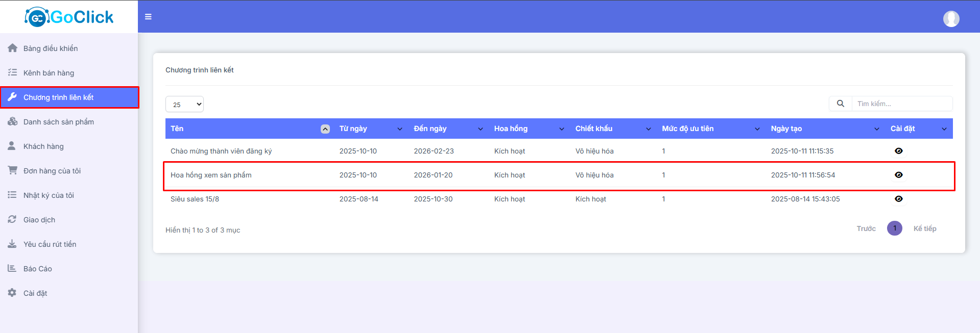Viewport: 980px width, 333px height.
Task: Open the rows-per-page dropdown showing 25
Action: (x=184, y=104)
